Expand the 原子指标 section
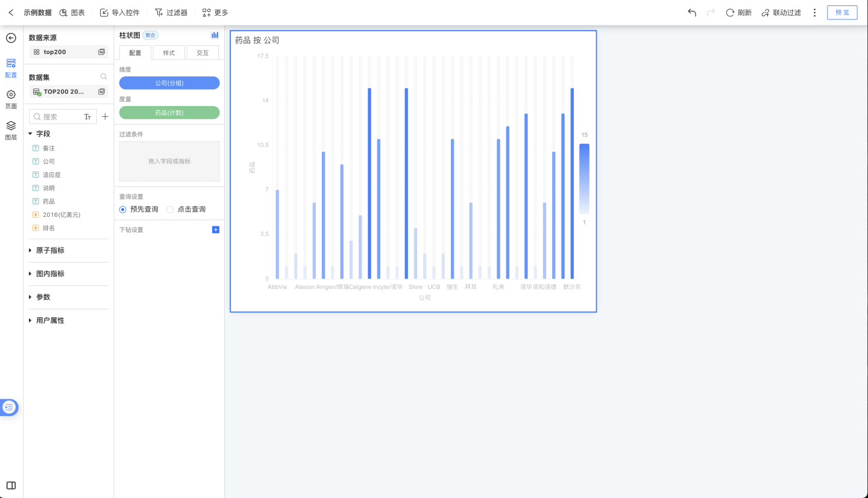Viewport: 868px width, 498px height. (x=31, y=251)
